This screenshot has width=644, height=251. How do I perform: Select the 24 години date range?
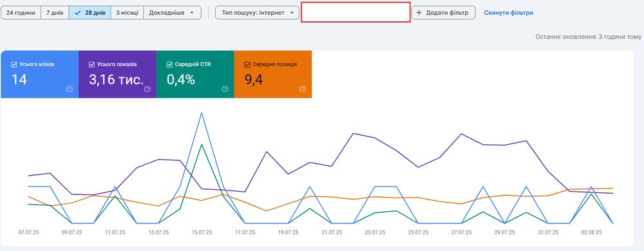click(21, 13)
